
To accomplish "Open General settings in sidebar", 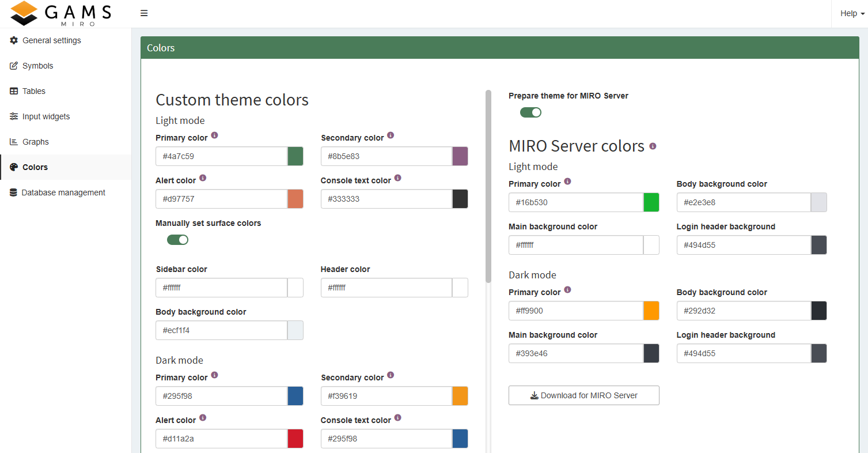I will click(66, 40).
